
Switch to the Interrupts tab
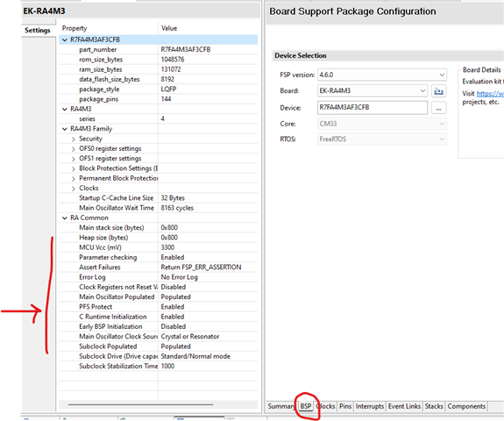click(x=370, y=406)
